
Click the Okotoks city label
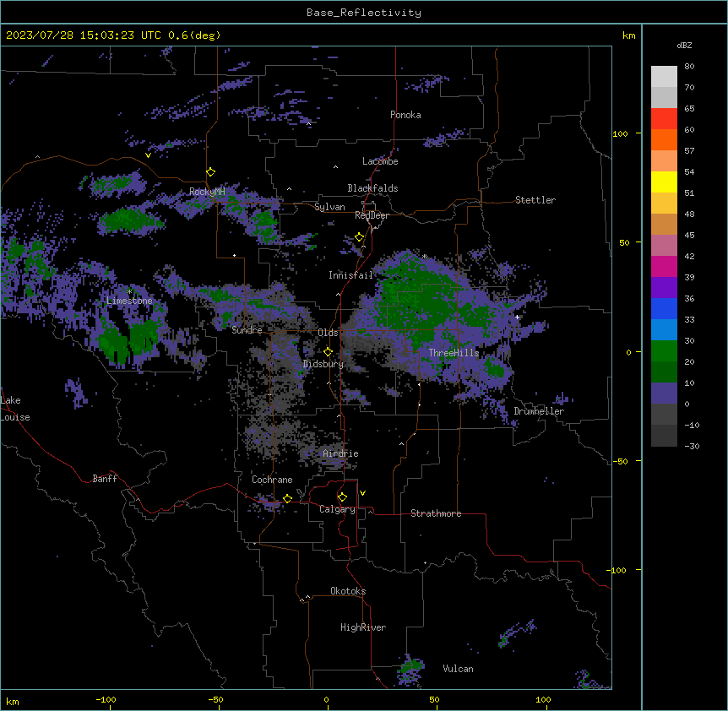coord(348,591)
